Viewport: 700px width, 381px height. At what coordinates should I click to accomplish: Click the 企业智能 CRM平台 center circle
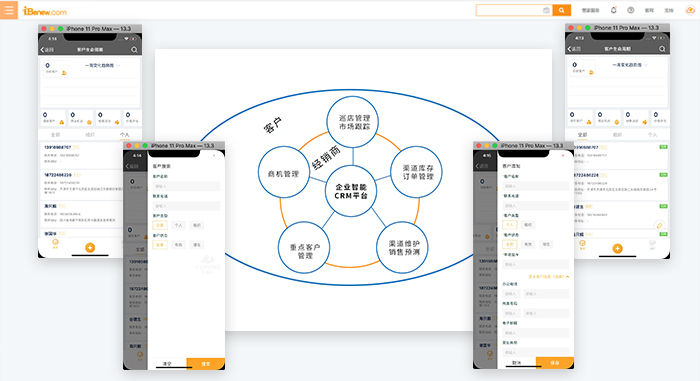[351, 191]
